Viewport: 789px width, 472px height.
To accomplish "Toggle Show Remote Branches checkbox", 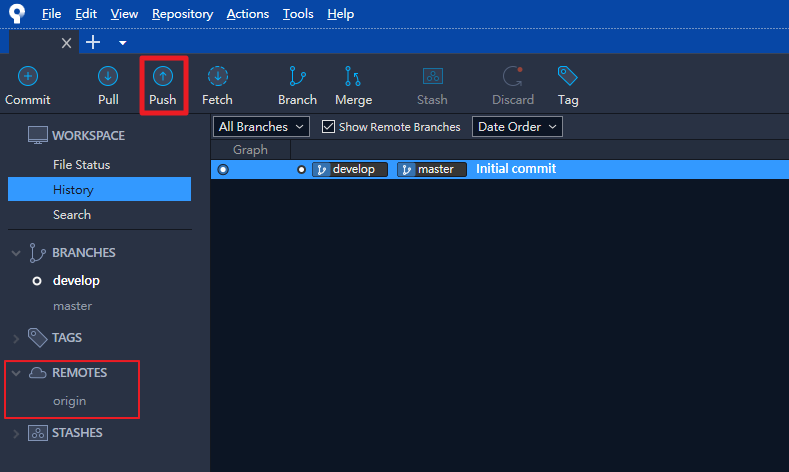I will tap(328, 127).
